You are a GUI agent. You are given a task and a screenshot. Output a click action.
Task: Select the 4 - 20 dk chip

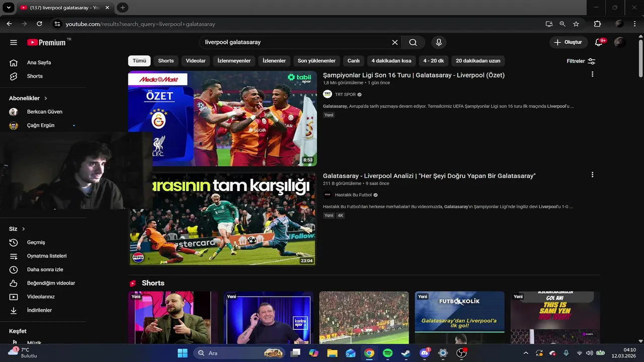[434, 61]
